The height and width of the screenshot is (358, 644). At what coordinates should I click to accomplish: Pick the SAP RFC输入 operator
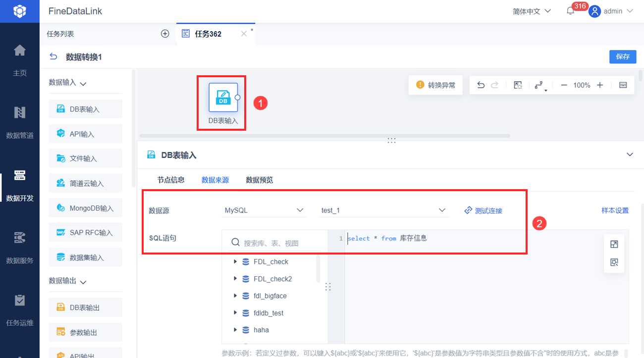point(85,232)
